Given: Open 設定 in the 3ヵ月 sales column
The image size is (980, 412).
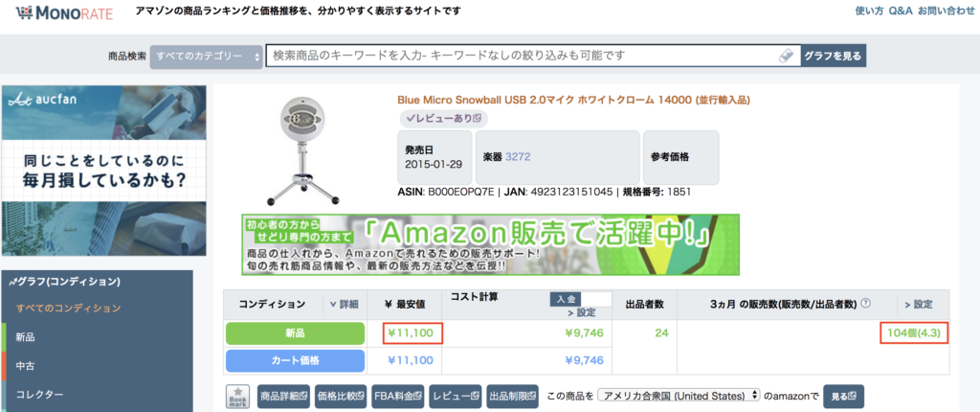Looking at the screenshot, I should [918, 305].
